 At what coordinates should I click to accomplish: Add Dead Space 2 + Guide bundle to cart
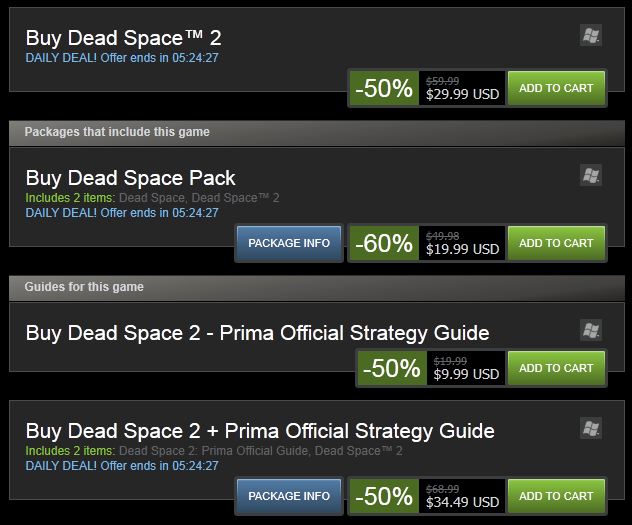555,496
